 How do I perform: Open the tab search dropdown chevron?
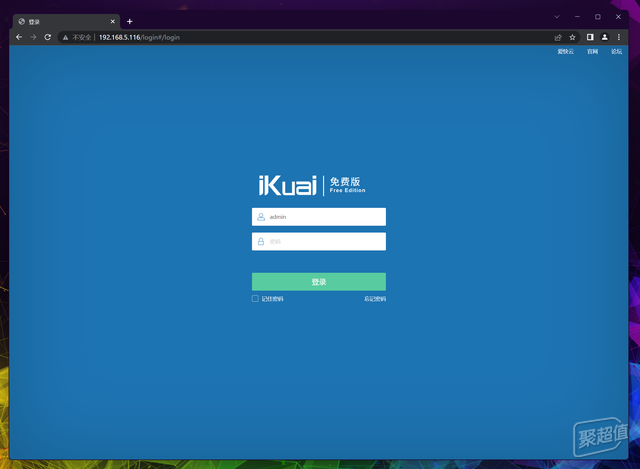(557, 17)
